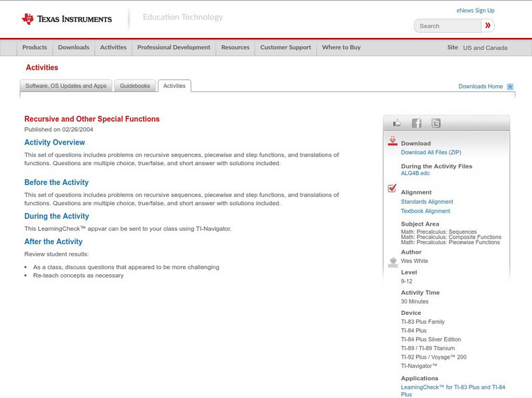Share the activity on Twitter
The width and height of the screenshot is (532, 398).
[436, 123]
